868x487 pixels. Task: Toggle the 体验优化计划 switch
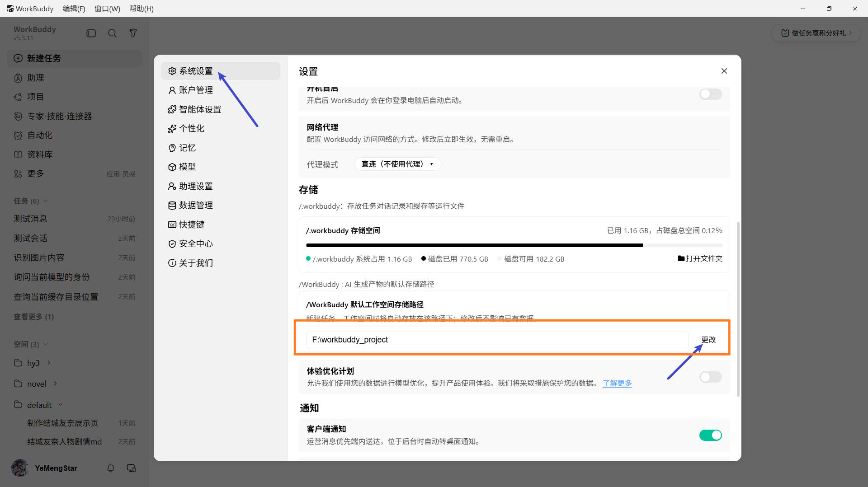coord(711,377)
